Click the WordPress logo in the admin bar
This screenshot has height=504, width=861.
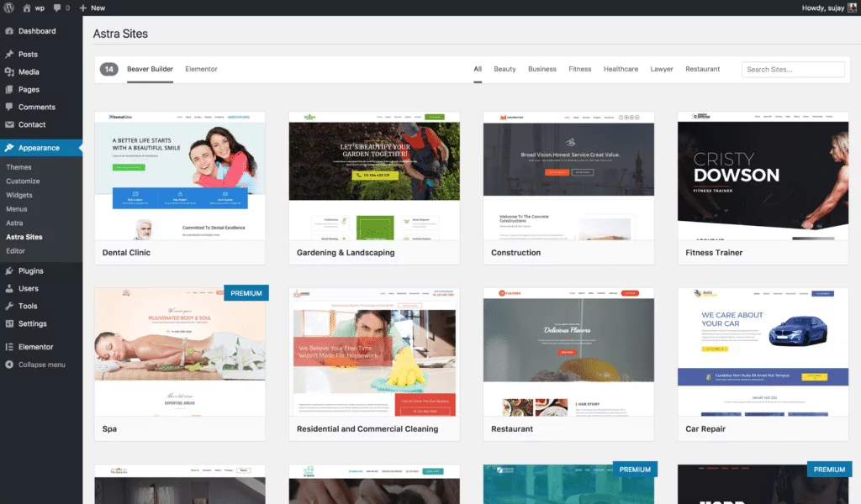(8, 7)
